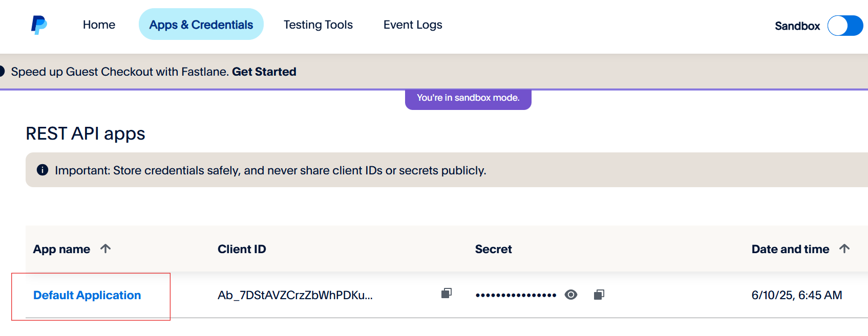Click the App name column header
This screenshot has width=868, height=336.
click(x=61, y=249)
